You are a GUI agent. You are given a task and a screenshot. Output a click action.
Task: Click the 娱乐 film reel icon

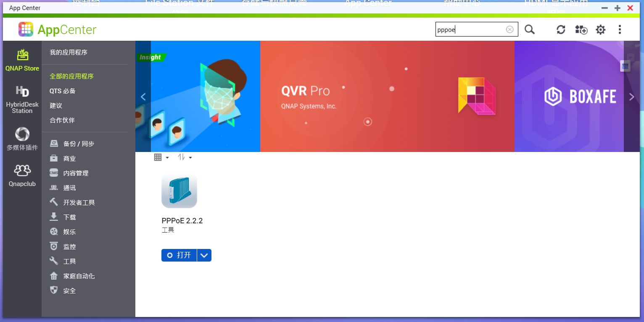[x=54, y=232]
